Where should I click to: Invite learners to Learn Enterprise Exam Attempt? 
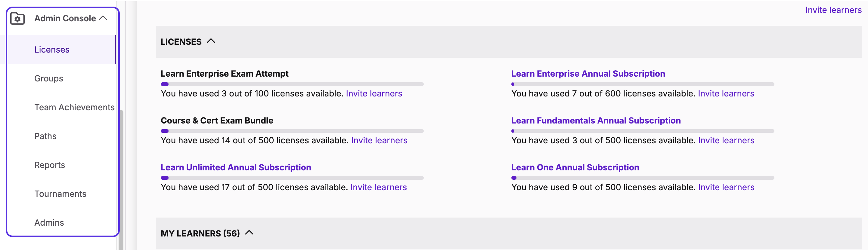point(374,93)
